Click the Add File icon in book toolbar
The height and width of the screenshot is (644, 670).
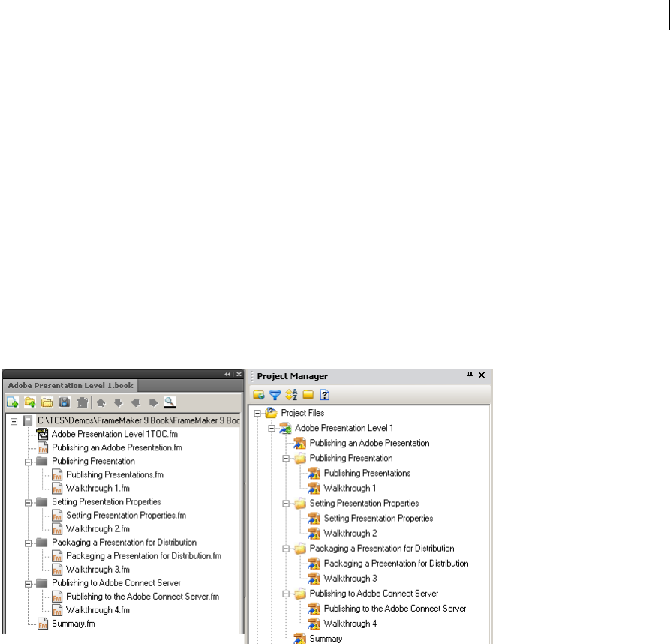click(13, 402)
